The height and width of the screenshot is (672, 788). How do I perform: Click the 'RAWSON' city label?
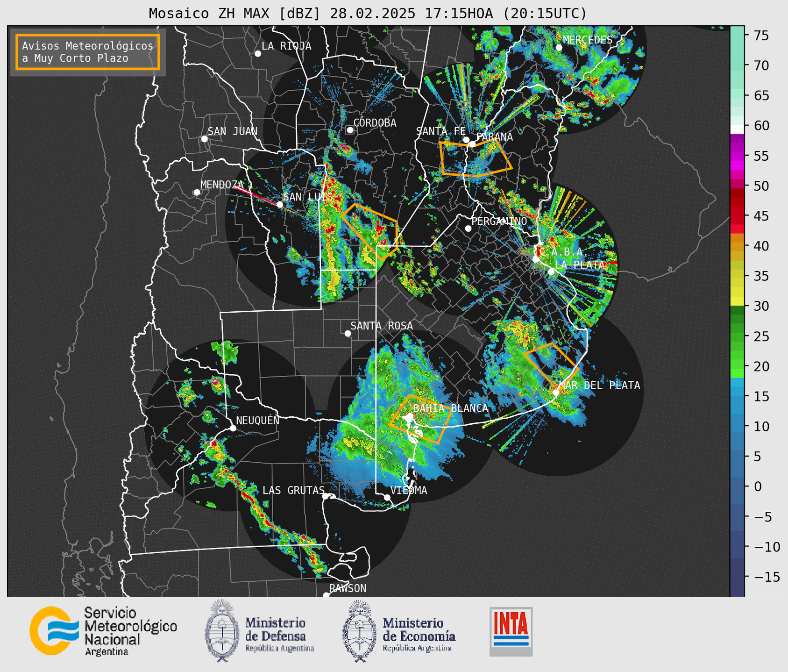348,588
